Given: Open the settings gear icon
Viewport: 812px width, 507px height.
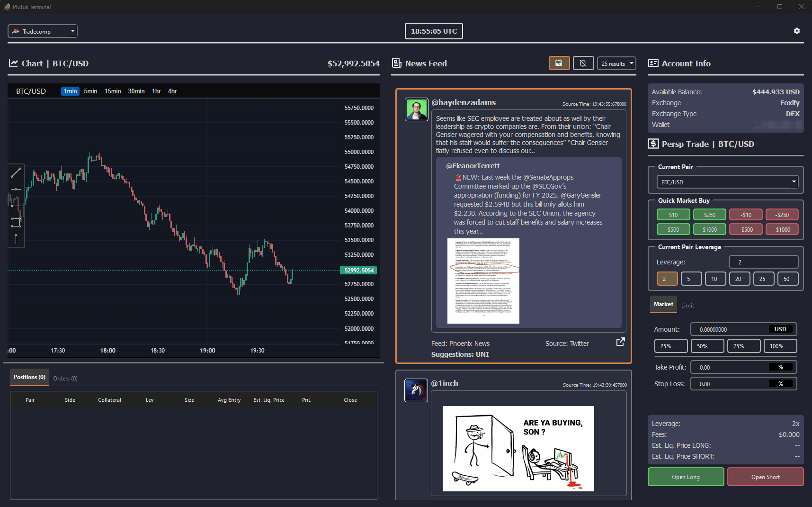Looking at the screenshot, I should [796, 31].
